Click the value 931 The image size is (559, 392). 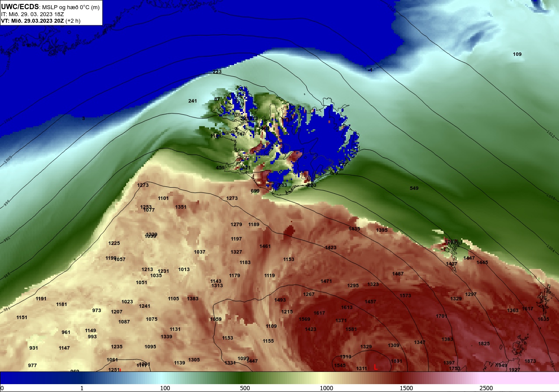coord(34,348)
